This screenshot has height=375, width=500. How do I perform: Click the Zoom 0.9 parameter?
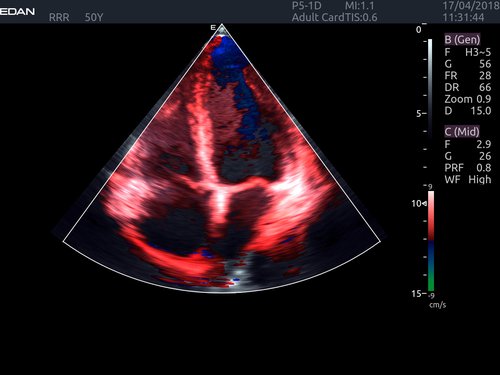tap(468, 99)
